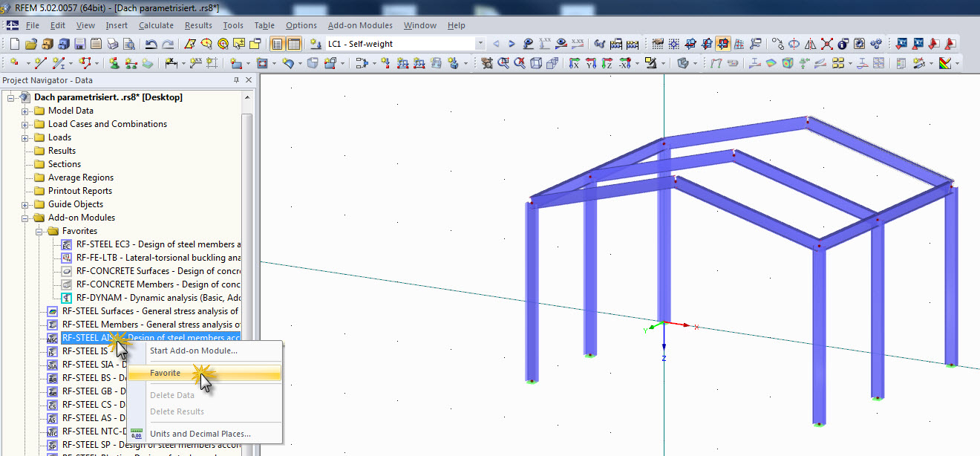Screen dimensions: 980x456
Task: Open the Add-on Modules menu
Action: coord(360,25)
